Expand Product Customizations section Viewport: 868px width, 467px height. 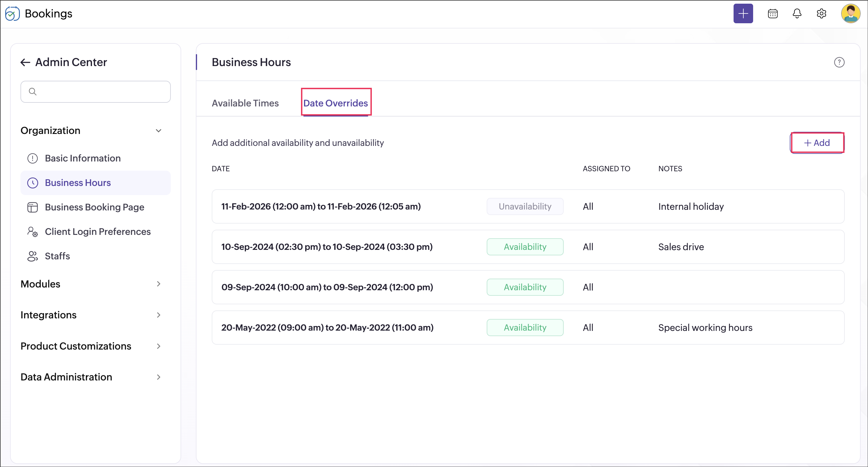click(158, 346)
